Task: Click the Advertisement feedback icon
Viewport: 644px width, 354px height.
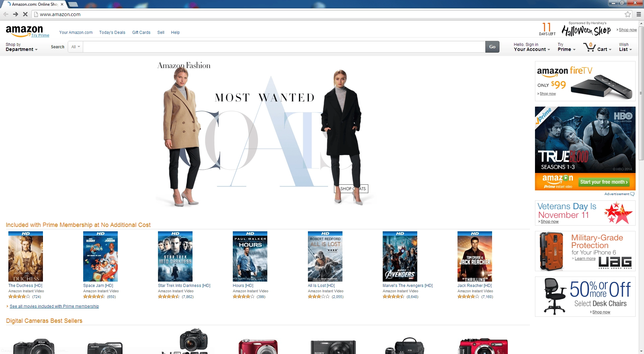Action: coord(632,194)
